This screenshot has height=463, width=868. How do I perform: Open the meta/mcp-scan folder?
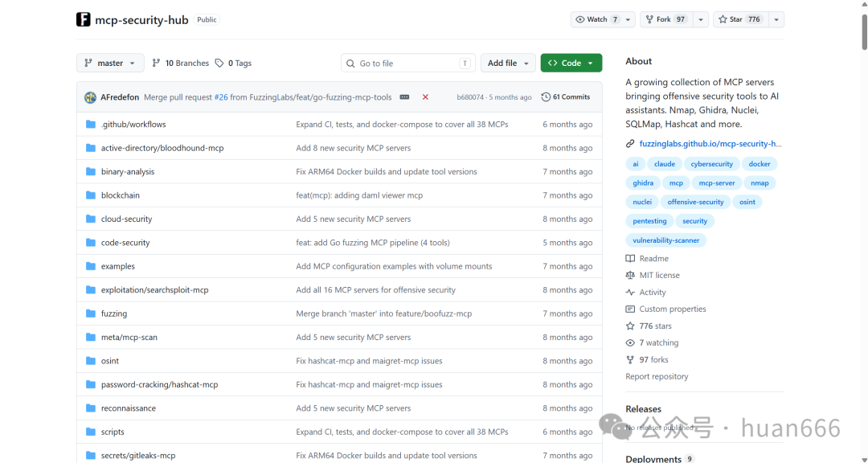tap(129, 338)
